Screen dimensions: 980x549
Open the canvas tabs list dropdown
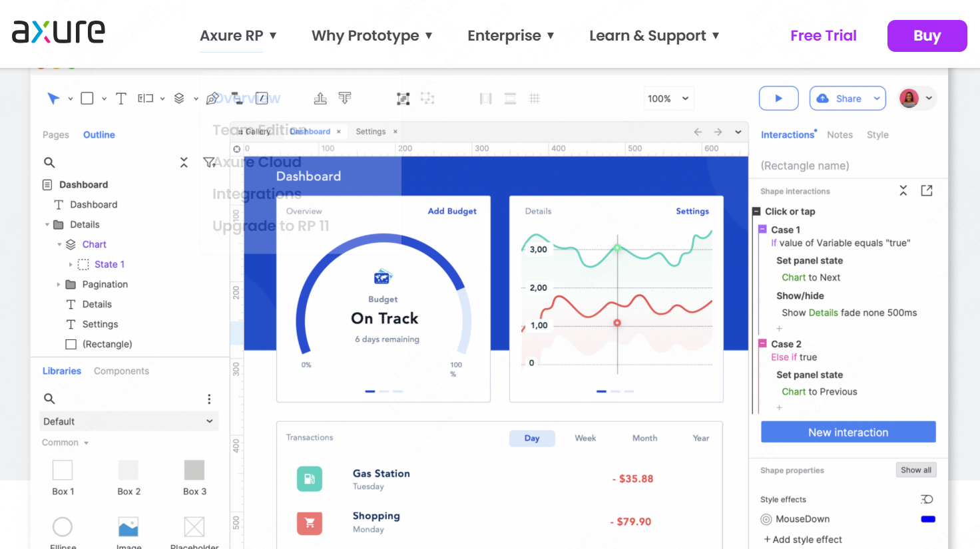pyautogui.click(x=738, y=132)
